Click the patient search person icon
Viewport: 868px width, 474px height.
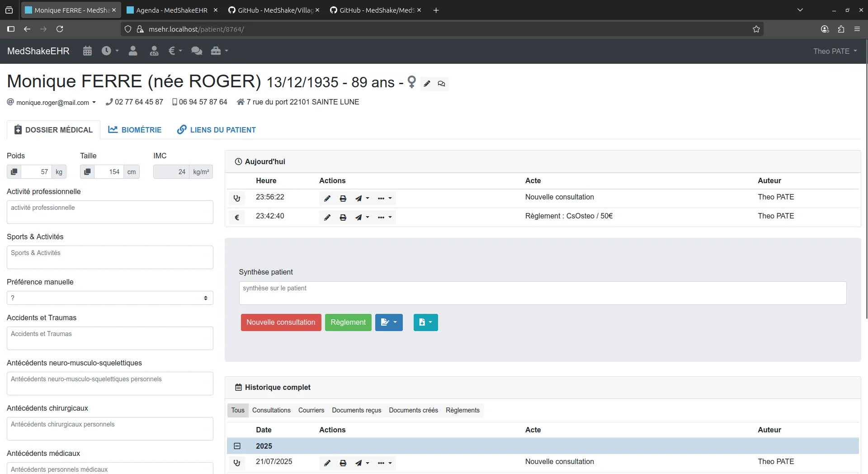[133, 51]
